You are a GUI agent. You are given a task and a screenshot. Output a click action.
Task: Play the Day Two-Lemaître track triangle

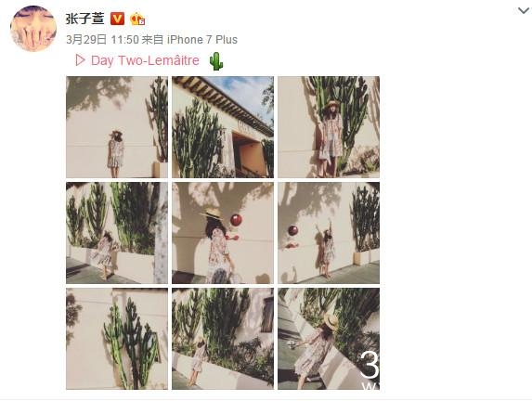(81, 60)
